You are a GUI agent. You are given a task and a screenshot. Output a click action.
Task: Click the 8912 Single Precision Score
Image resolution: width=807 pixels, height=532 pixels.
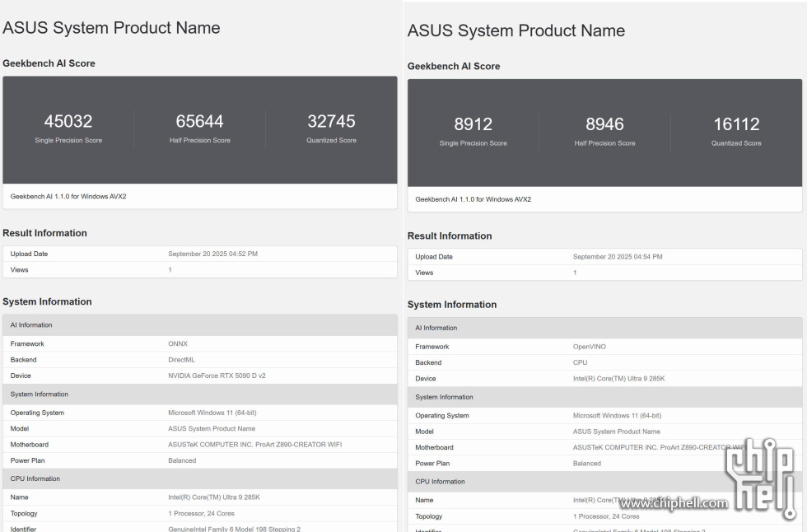click(x=473, y=124)
